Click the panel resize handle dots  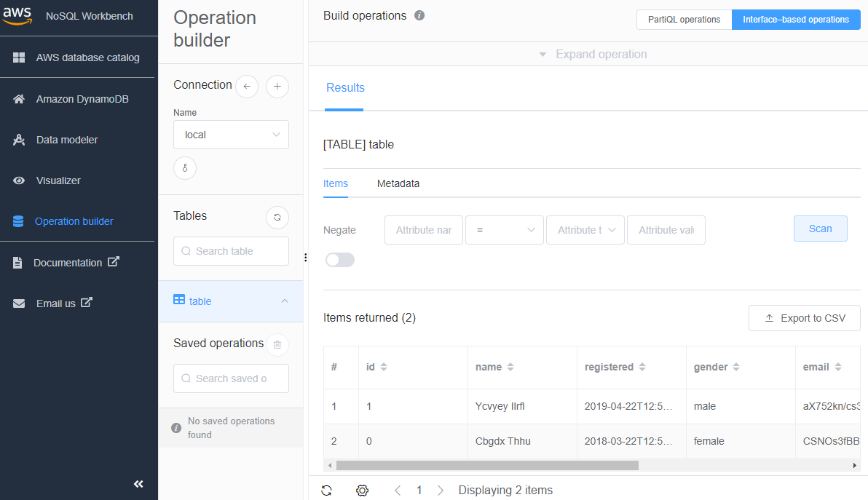tap(306, 257)
